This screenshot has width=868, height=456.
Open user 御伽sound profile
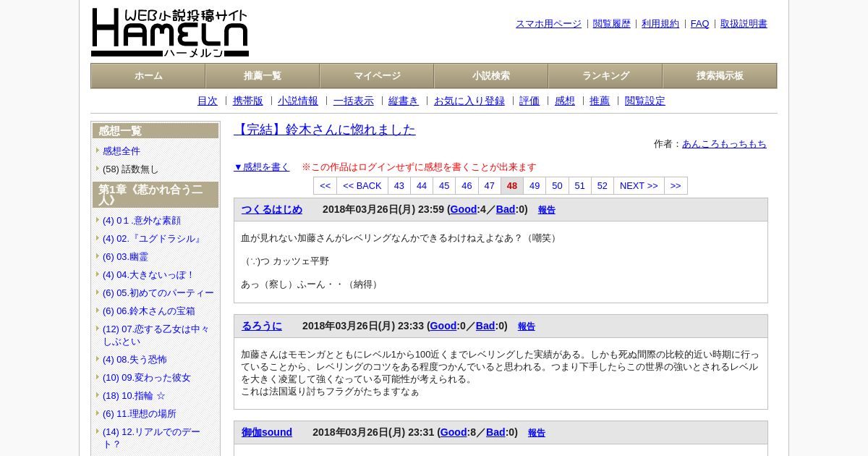267,433
